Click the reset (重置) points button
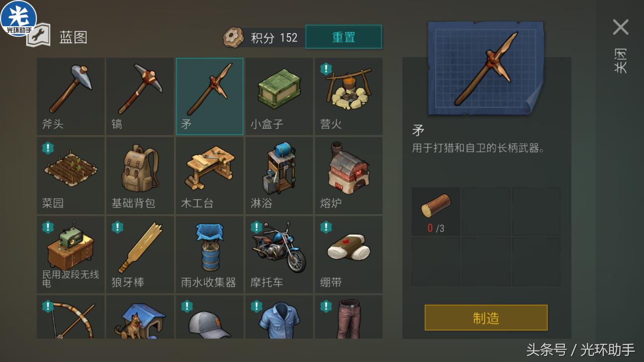Screen dimensions: 644x362 pyautogui.click(x=344, y=37)
